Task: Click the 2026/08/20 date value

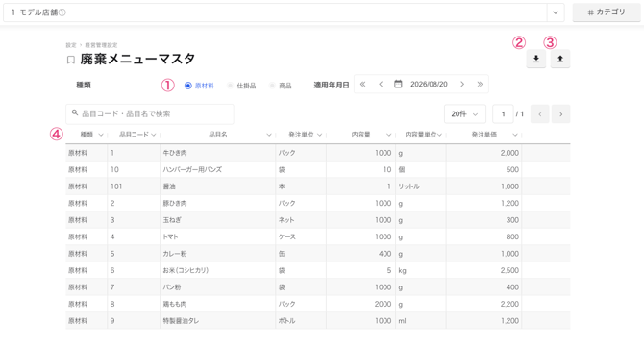Action: pos(429,84)
